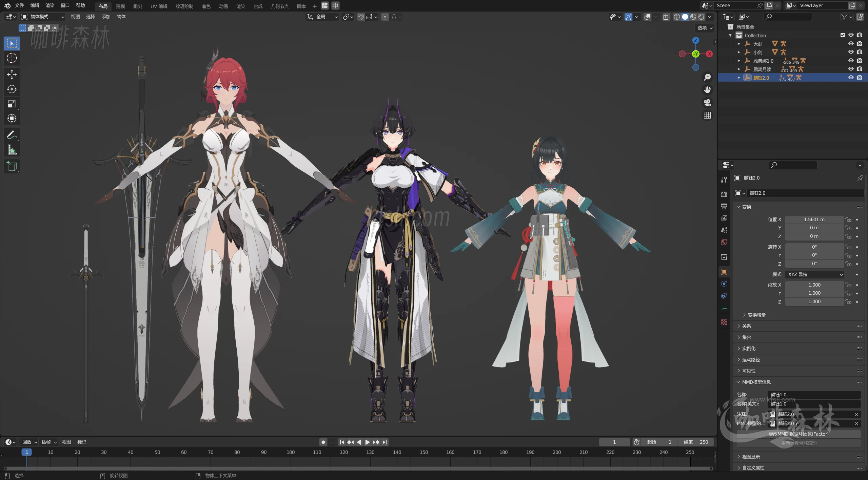
Task: Open the 全局 orientation dropdown
Action: pos(322,17)
